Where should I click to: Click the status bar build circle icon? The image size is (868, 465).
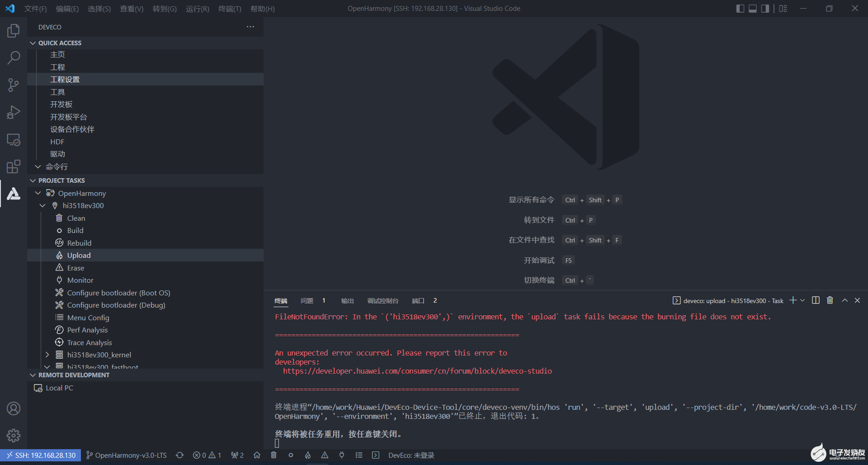click(291, 455)
